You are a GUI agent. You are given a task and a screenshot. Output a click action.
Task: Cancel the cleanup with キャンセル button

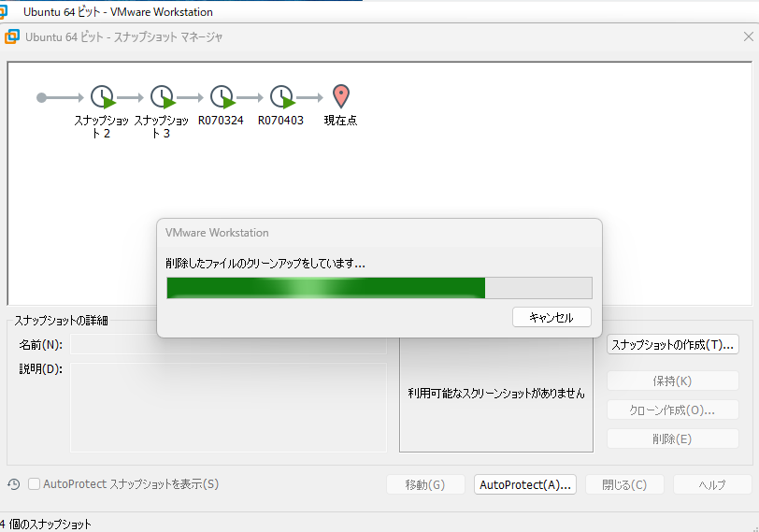click(551, 317)
